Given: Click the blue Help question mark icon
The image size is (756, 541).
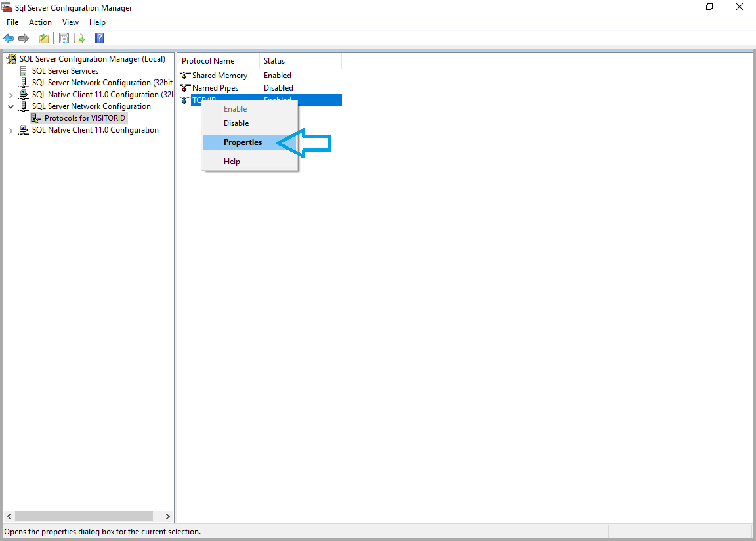Looking at the screenshot, I should point(99,38).
